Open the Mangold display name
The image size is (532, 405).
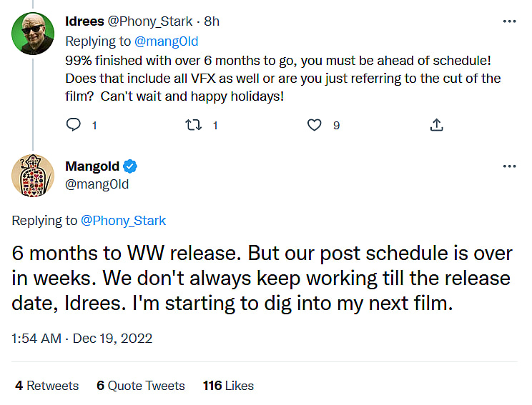[x=92, y=166]
